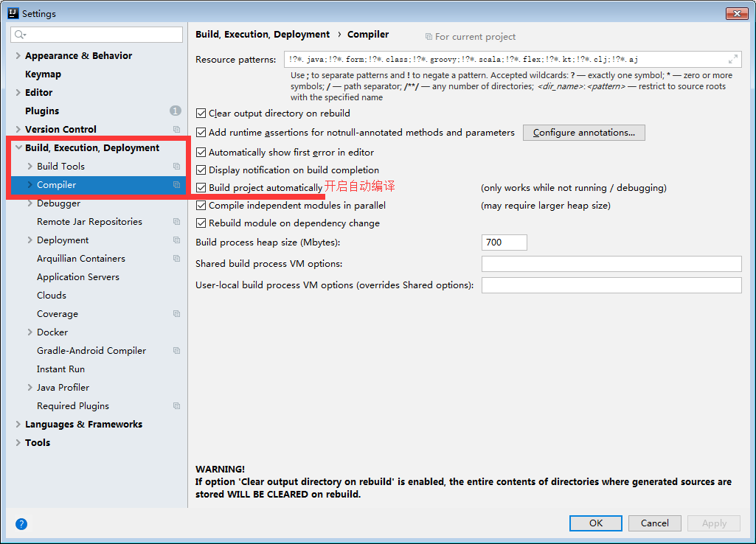Click project-level icon beside Version Control
This screenshot has height=544, width=756.
point(176,130)
